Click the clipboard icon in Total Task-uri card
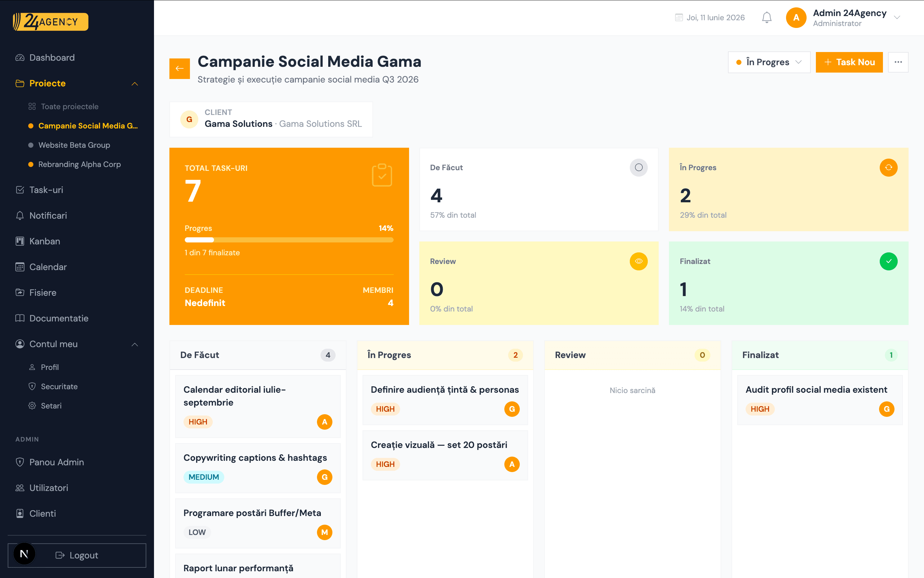This screenshot has height=578, width=924. click(382, 175)
